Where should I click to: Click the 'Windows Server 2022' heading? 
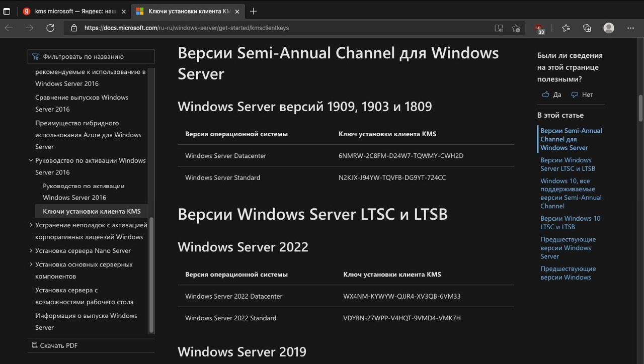coord(243,247)
